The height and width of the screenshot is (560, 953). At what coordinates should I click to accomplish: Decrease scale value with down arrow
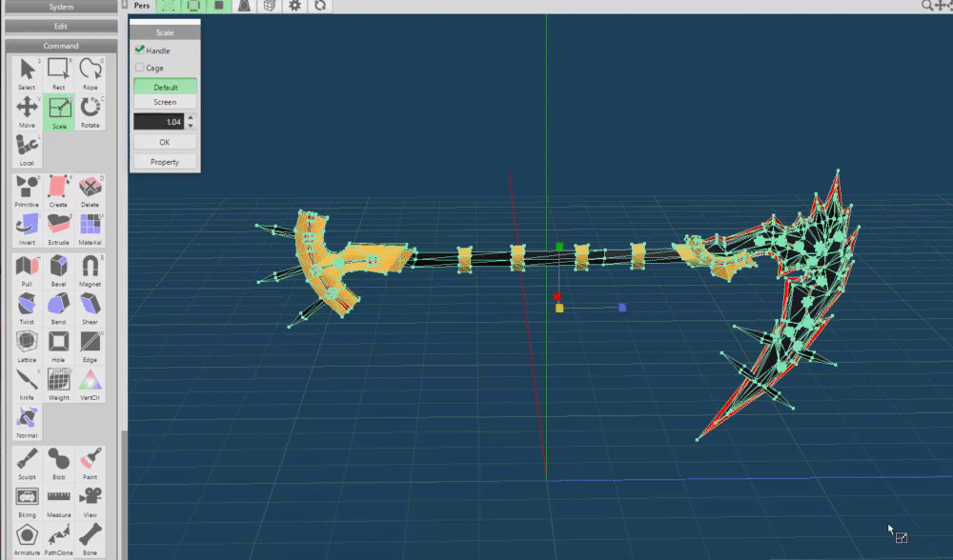tap(191, 126)
